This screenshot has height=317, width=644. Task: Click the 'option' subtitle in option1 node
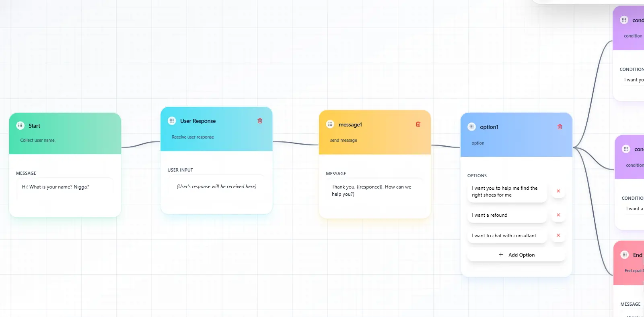coord(478,143)
